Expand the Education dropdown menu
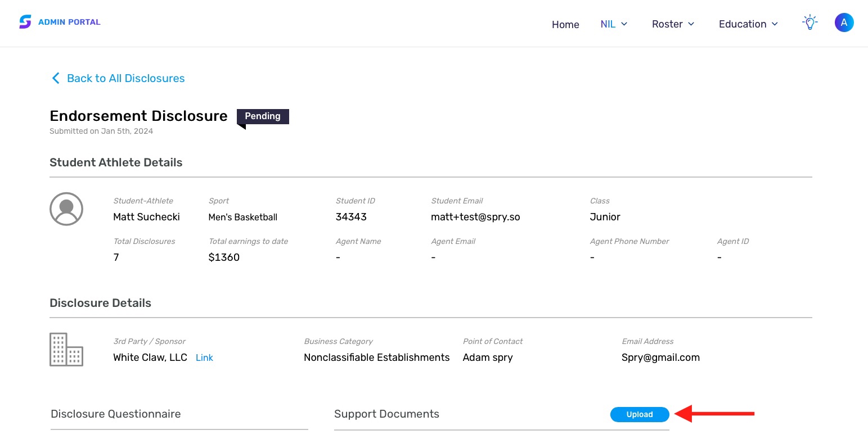 749,24
